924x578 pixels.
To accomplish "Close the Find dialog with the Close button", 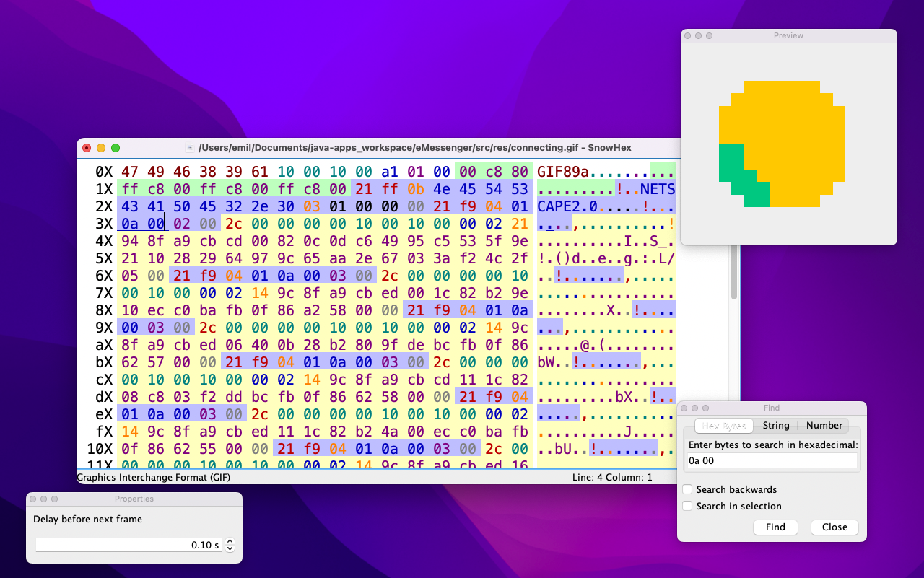I will (x=834, y=527).
